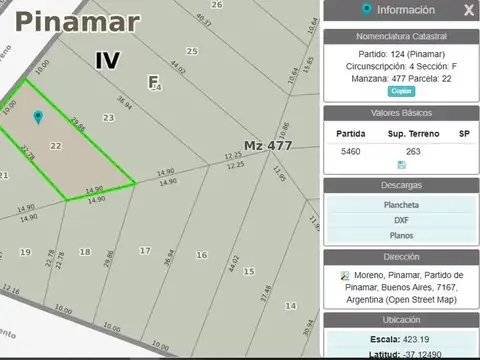
Task: Select parcel 26 on the map
Action: (x=217, y=5)
